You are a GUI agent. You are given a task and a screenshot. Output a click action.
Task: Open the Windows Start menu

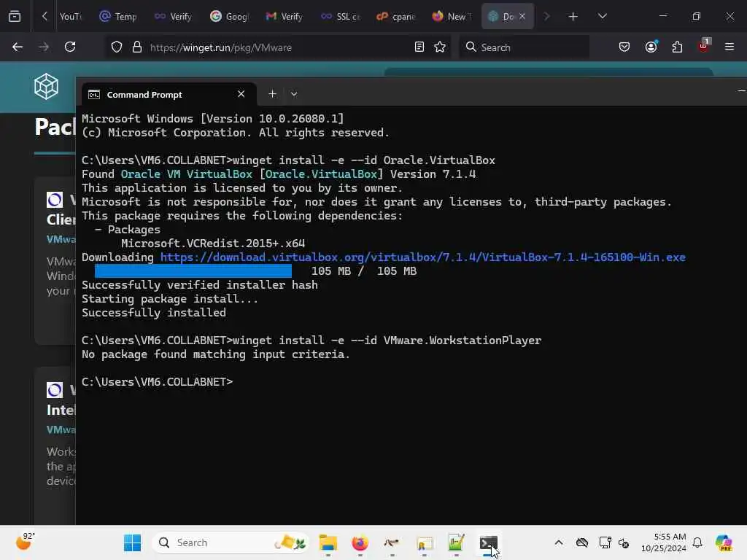(x=132, y=542)
